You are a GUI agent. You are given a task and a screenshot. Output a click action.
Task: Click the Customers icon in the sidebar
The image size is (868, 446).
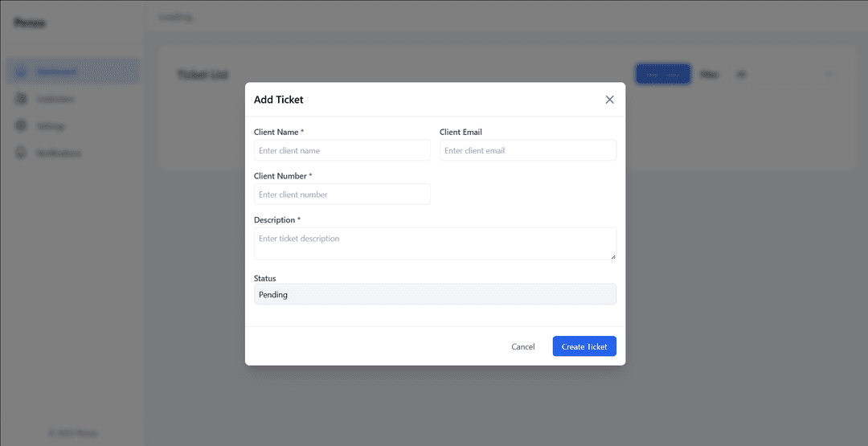[22, 99]
